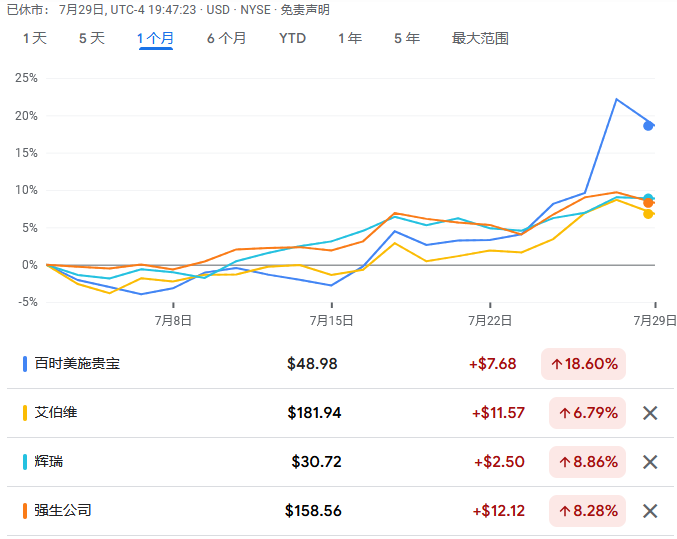Click the 8.86% change badge for 辉瑞
Viewport: 677px width, 539px height.
point(587,462)
